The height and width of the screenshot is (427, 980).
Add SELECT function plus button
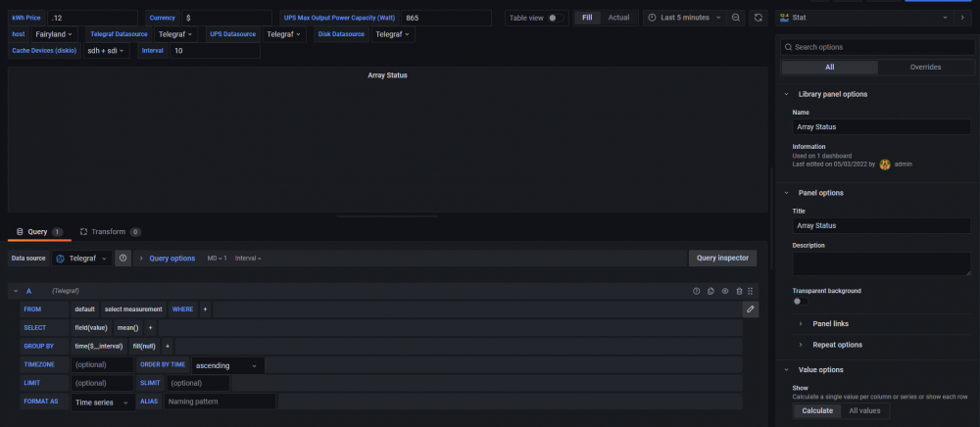pos(150,328)
